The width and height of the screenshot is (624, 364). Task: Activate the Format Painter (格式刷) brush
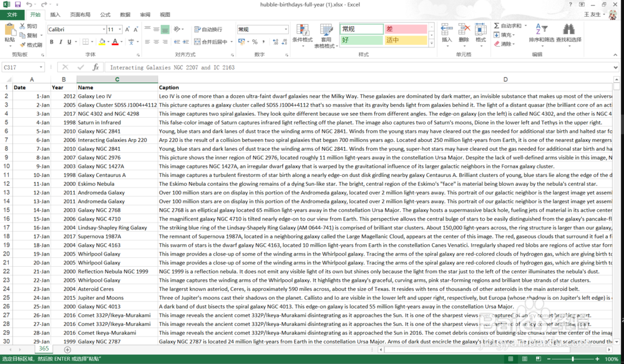pos(22,44)
